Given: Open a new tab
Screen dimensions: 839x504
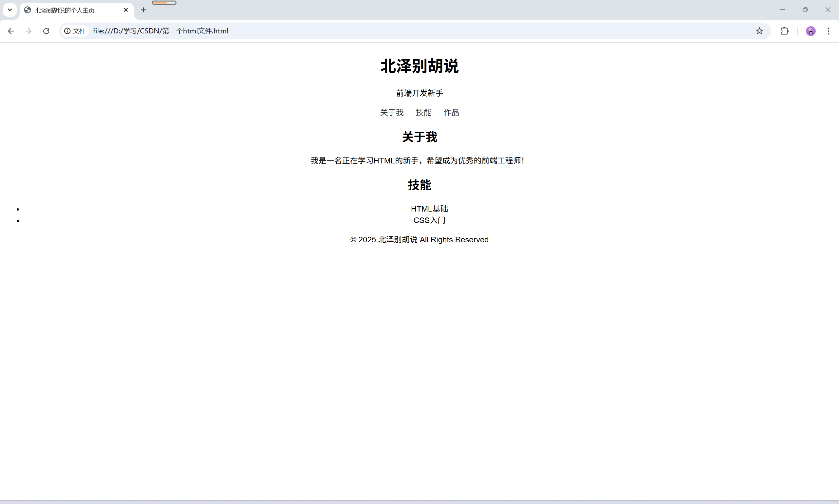Looking at the screenshot, I should pos(144,10).
